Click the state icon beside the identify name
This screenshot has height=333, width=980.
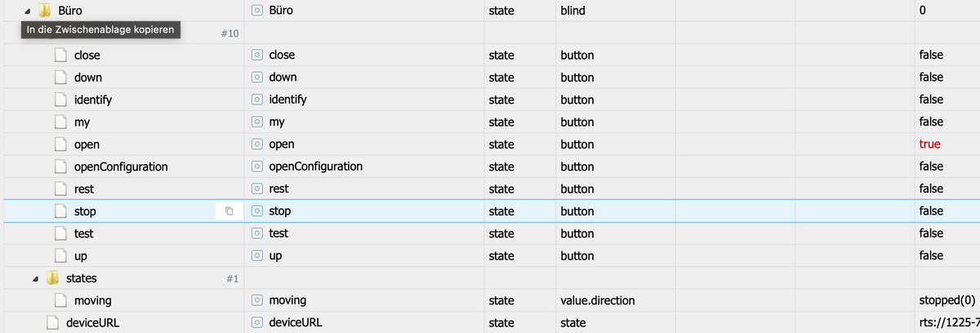tap(257, 100)
